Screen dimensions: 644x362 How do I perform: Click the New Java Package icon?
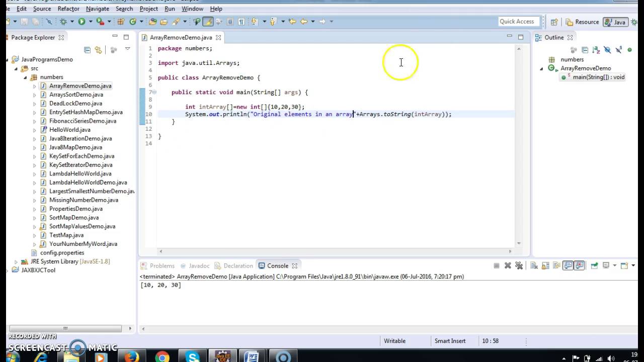(x=120, y=22)
